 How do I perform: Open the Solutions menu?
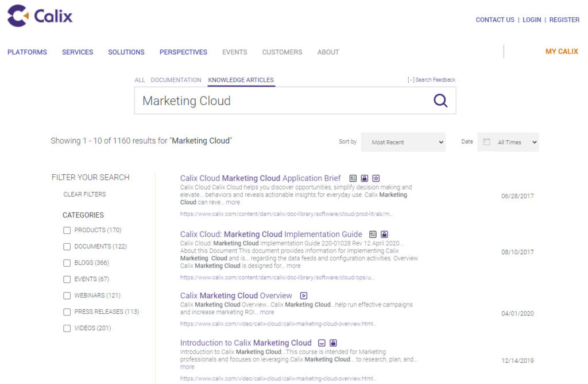click(126, 52)
